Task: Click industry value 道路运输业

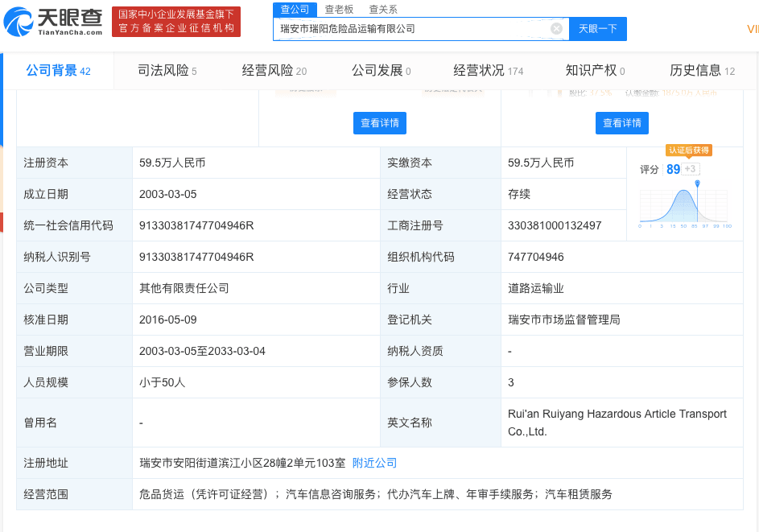Action: click(x=536, y=288)
